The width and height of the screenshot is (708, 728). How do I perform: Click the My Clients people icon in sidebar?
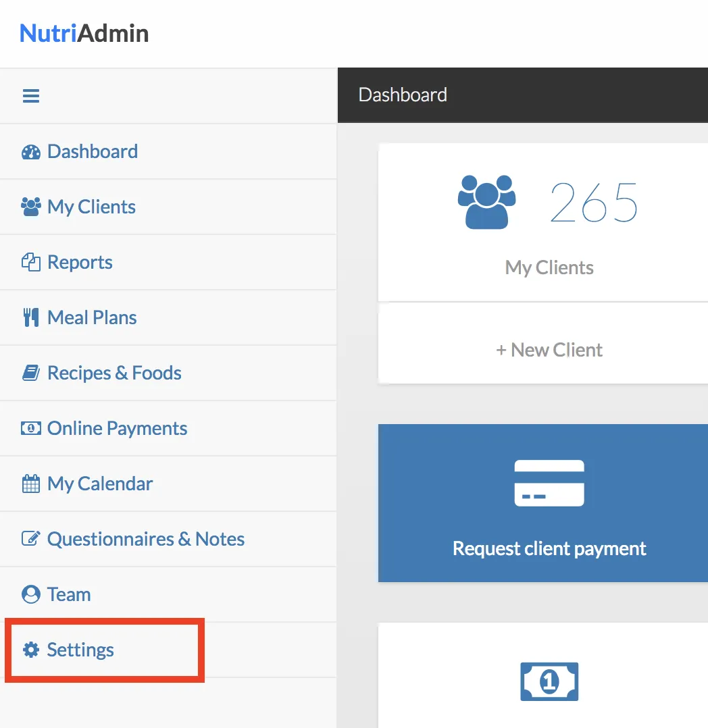click(31, 207)
